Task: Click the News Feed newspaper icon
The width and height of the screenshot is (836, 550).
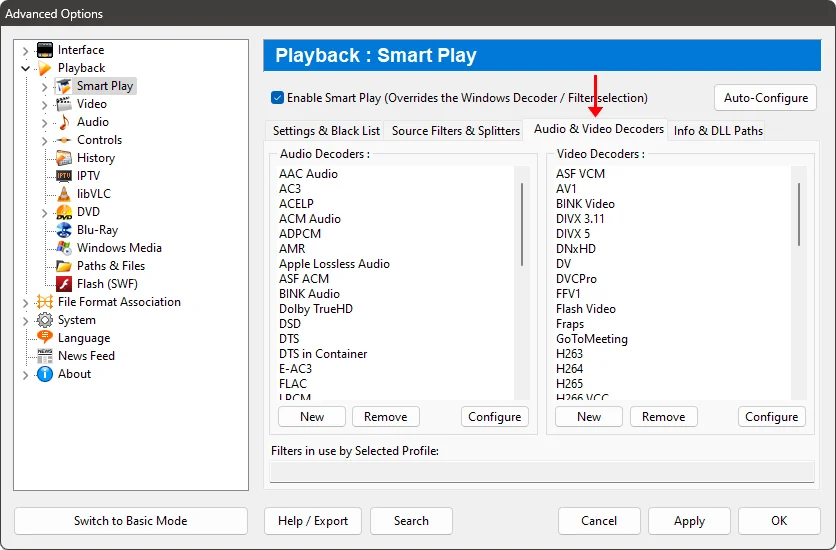Action: 45,356
